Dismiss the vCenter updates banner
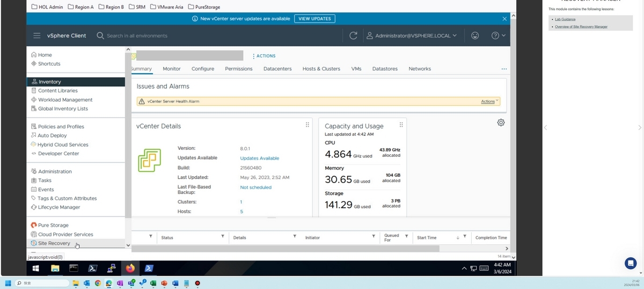This screenshot has height=289, width=644. (x=504, y=18)
